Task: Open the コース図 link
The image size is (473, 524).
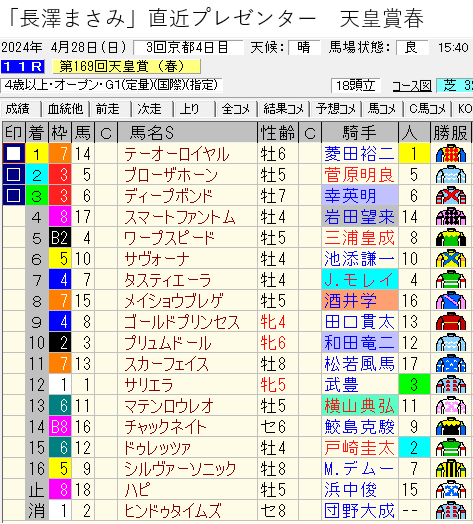Action: pyautogui.click(x=412, y=86)
